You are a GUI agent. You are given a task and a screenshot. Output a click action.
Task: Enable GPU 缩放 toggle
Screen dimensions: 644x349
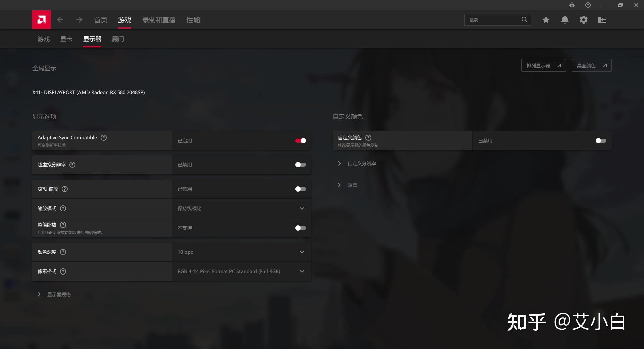point(301,189)
